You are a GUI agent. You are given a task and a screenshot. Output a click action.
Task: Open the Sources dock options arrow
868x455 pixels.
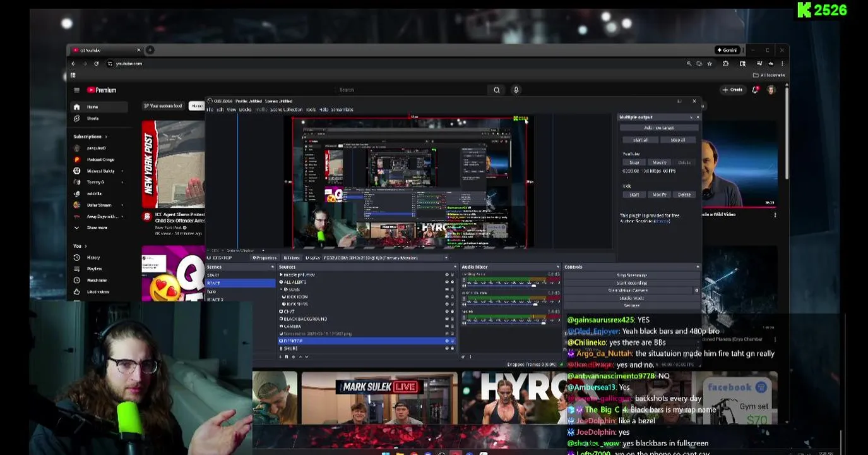pyautogui.click(x=454, y=267)
